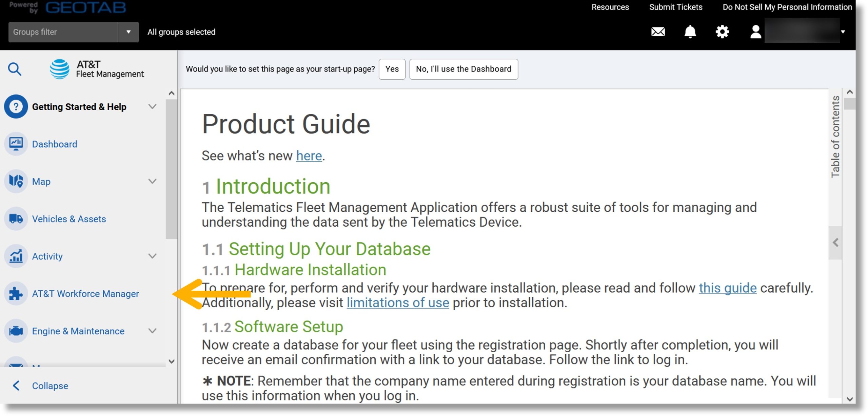Click '1.1.2 Software Setup' heading

[x=273, y=327]
